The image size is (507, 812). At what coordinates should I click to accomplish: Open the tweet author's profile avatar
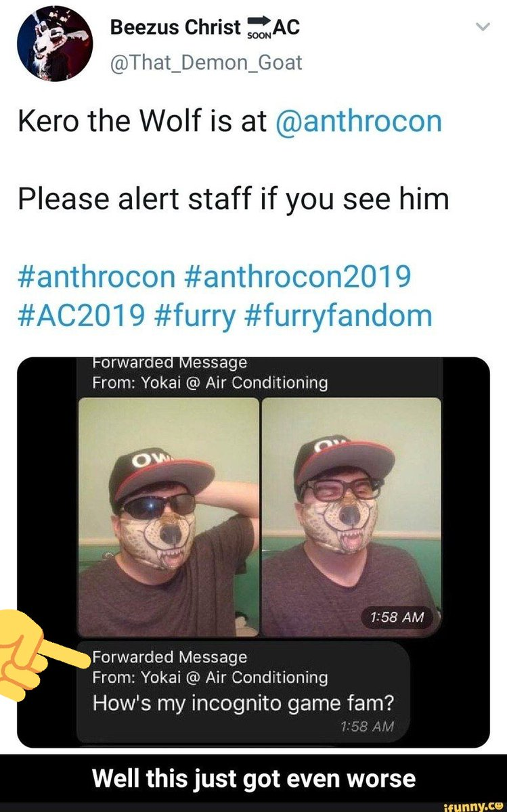[53, 45]
